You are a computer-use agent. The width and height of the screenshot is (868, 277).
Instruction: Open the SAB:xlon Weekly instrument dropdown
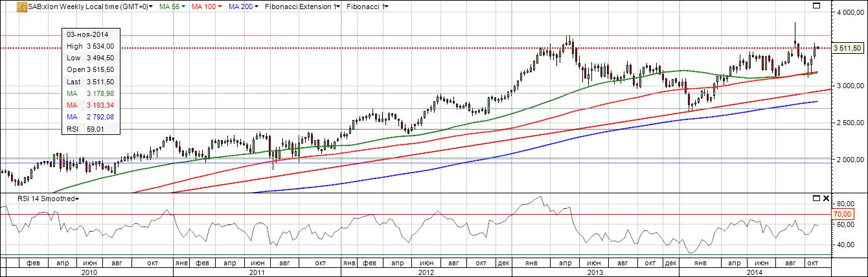click(90, 7)
